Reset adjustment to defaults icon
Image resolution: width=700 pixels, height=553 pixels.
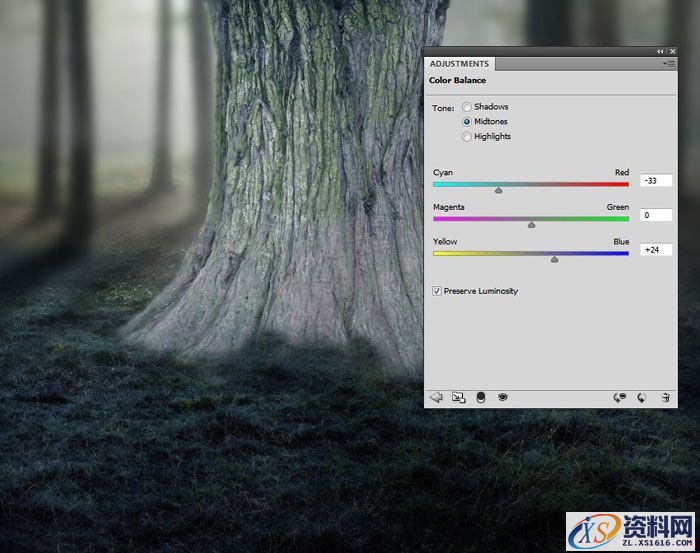[x=642, y=397]
